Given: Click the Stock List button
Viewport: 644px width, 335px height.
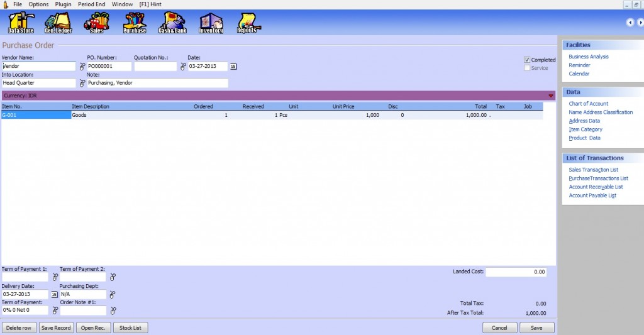Looking at the screenshot, I should coord(130,327).
